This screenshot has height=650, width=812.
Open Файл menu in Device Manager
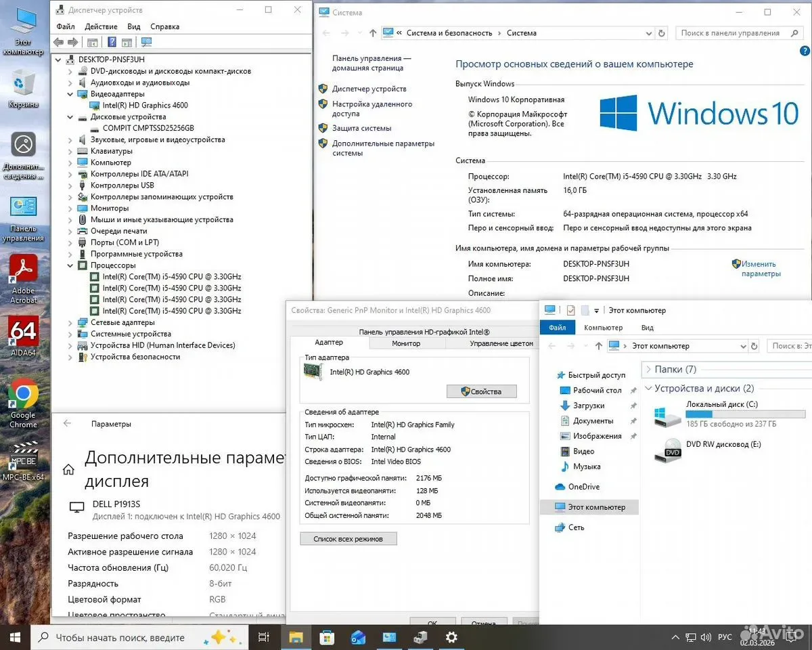66,26
